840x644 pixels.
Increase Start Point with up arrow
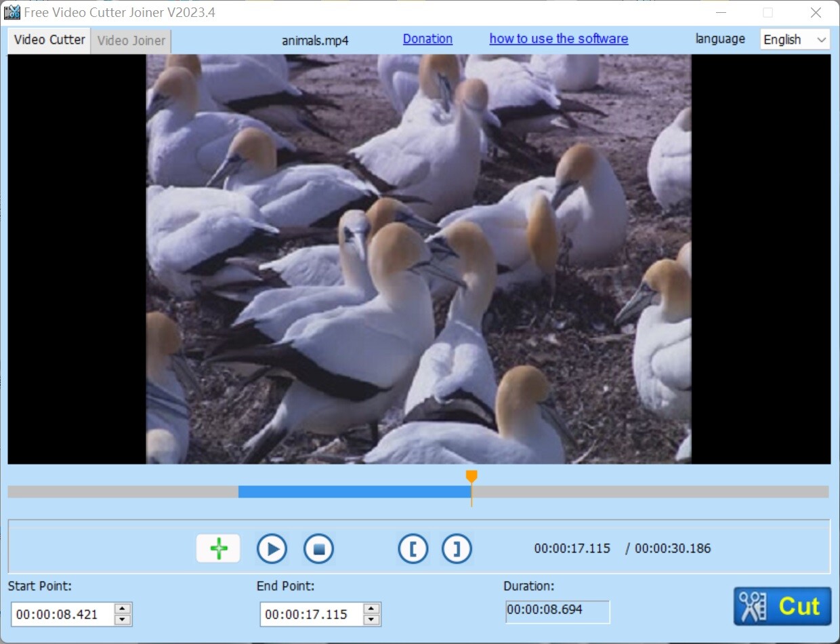point(123,609)
